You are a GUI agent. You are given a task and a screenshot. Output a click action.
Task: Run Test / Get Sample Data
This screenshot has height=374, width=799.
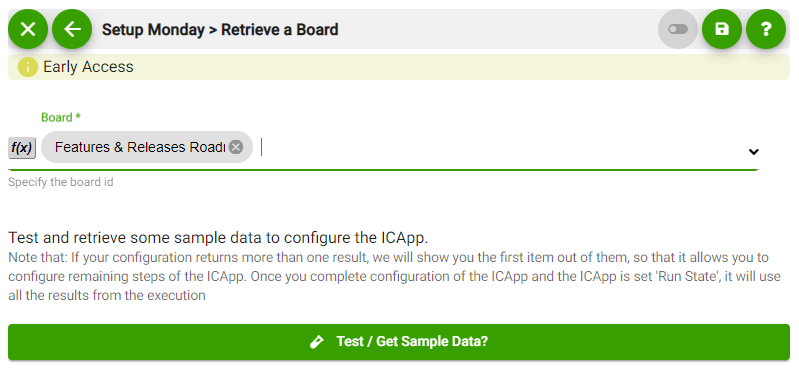(399, 341)
